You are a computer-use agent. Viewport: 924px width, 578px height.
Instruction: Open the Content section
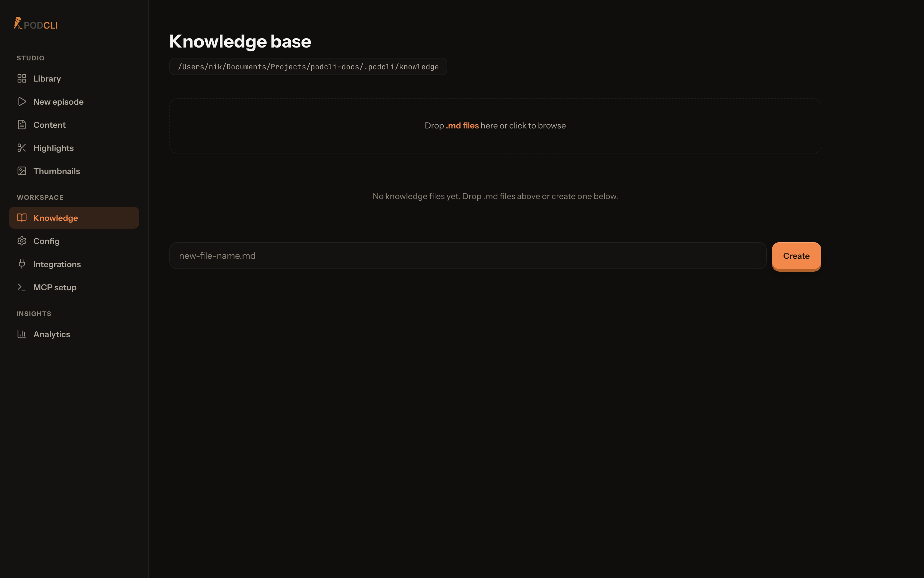74,125
